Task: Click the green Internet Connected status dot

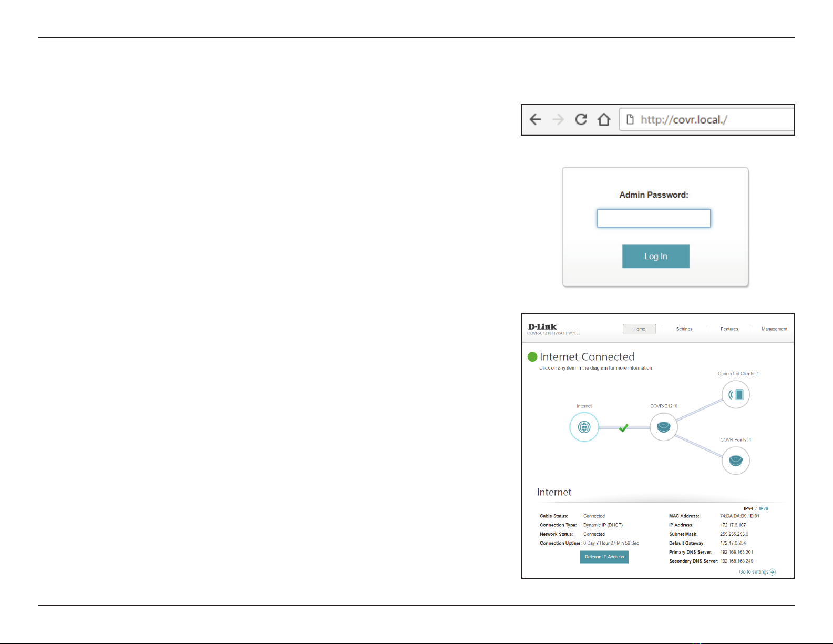Action: (x=532, y=357)
